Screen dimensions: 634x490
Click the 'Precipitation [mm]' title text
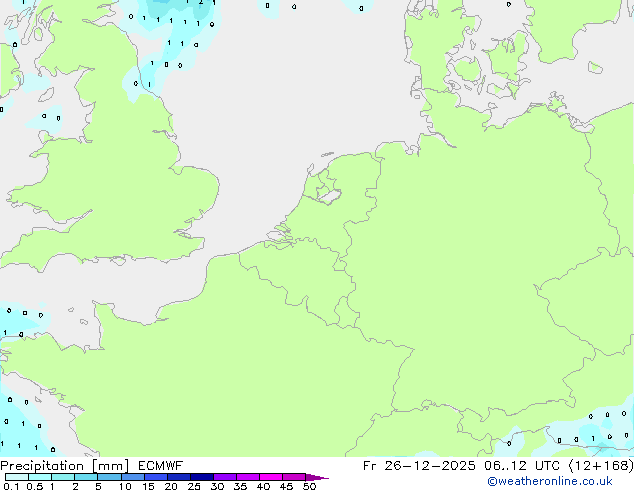pos(65,466)
